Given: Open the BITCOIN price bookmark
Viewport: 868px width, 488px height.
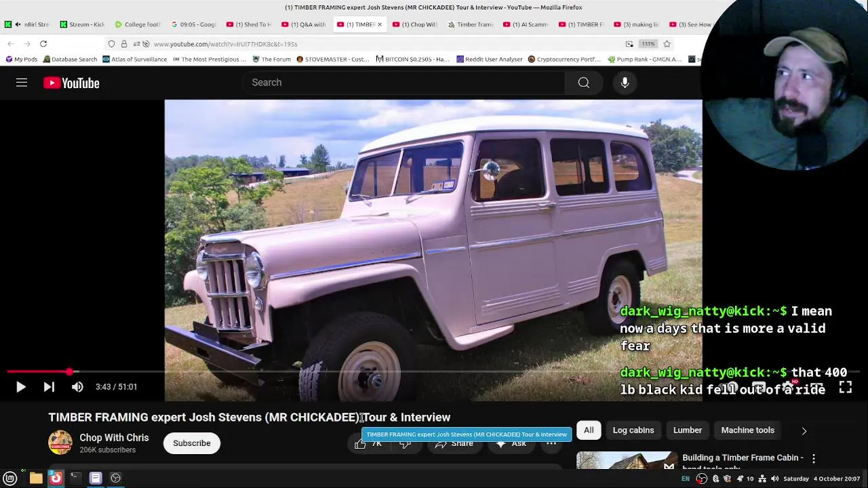Looking at the screenshot, I should pyautogui.click(x=412, y=59).
